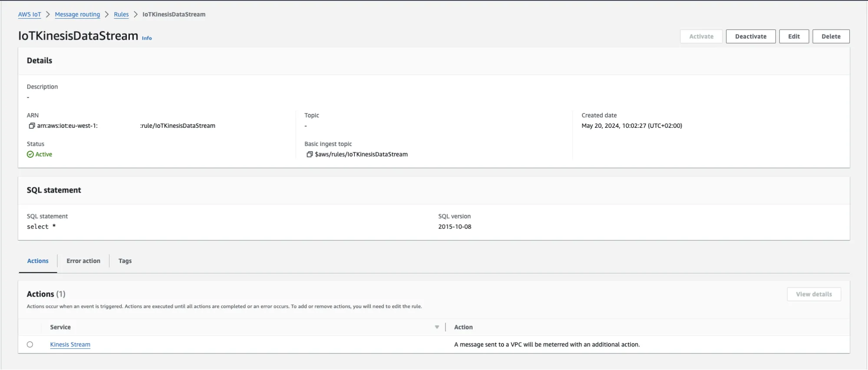The width and height of the screenshot is (868, 370).
Task: Click the SQL version value 2015-10-08
Action: click(x=455, y=227)
